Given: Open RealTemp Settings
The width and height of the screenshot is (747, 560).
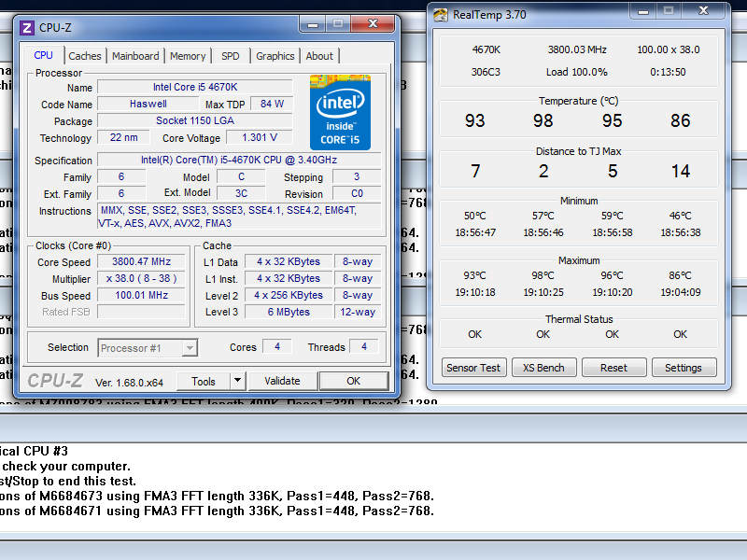Looking at the screenshot, I should point(684,368).
